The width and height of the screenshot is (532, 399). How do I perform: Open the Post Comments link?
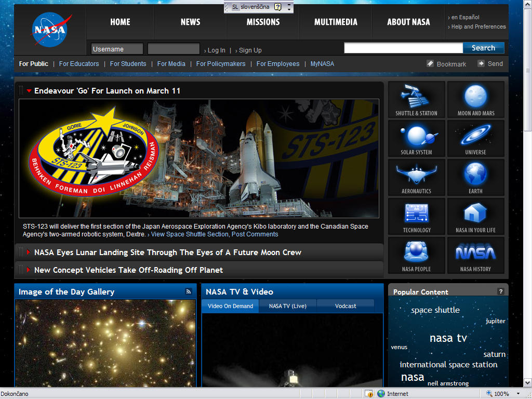[255, 234]
